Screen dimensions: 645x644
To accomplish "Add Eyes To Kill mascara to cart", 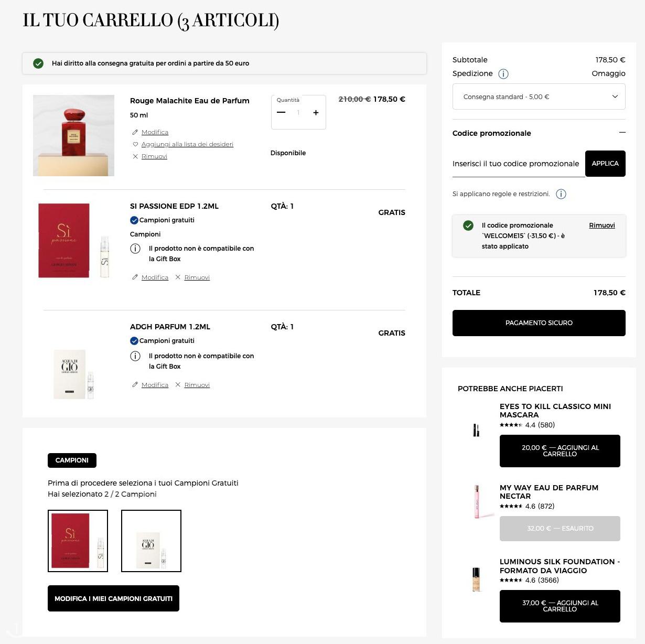I will [560, 451].
